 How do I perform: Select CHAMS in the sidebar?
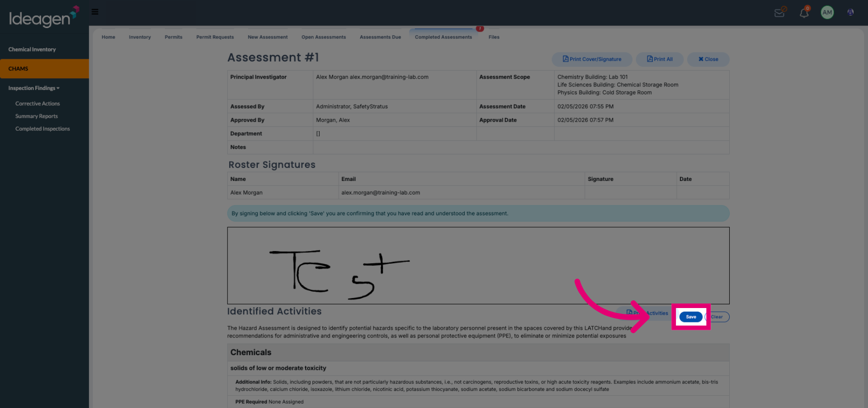[44, 69]
